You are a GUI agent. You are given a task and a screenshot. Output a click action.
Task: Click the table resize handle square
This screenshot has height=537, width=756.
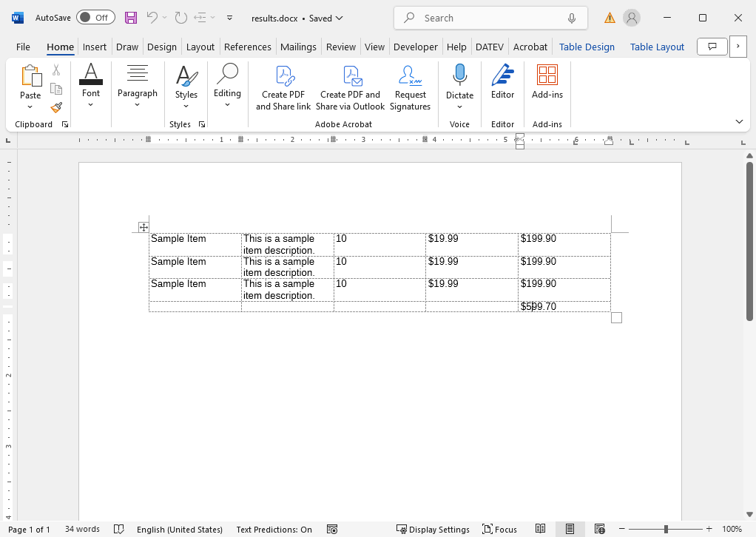616,317
